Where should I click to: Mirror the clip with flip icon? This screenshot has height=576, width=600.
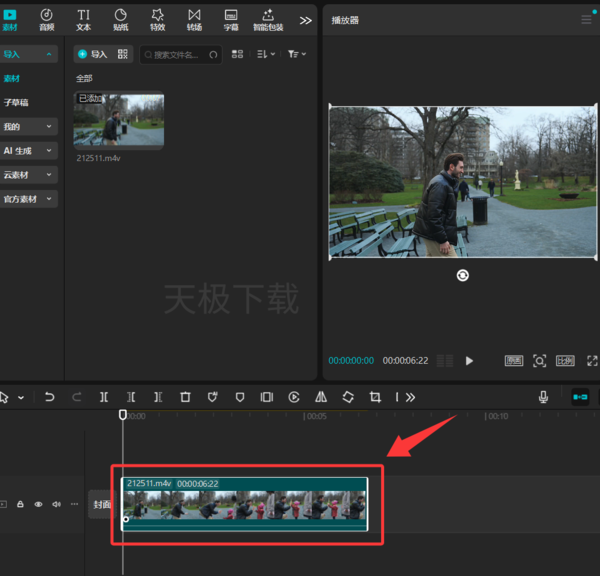click(321, 397)
